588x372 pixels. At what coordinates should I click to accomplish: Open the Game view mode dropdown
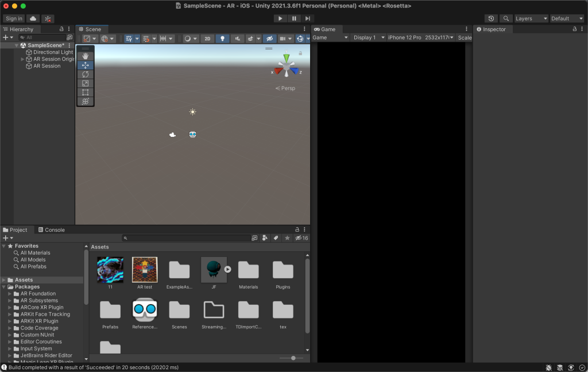[x=330, y=37]
